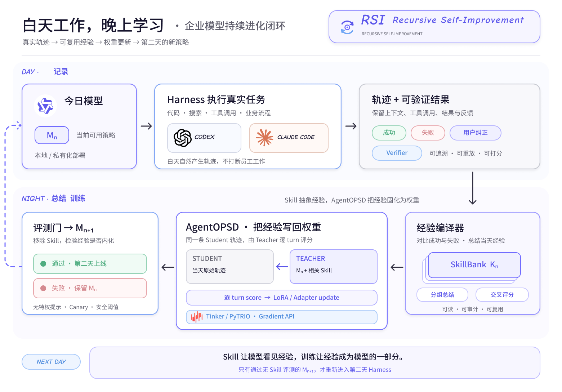The width and height of the screenshot is (562, 392).
Task: Click the subtitle 企业模型持续进化闭环
Action: pos(235,26)
